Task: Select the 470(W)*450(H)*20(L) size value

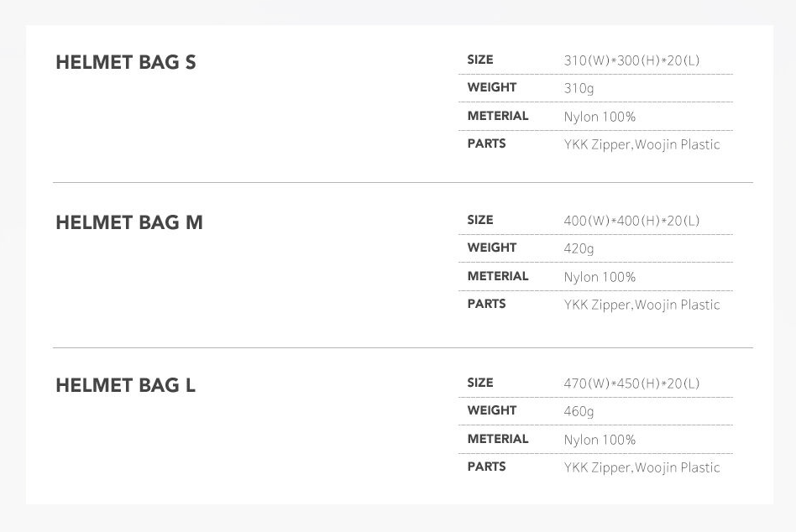Action: [x=631, y=383]
